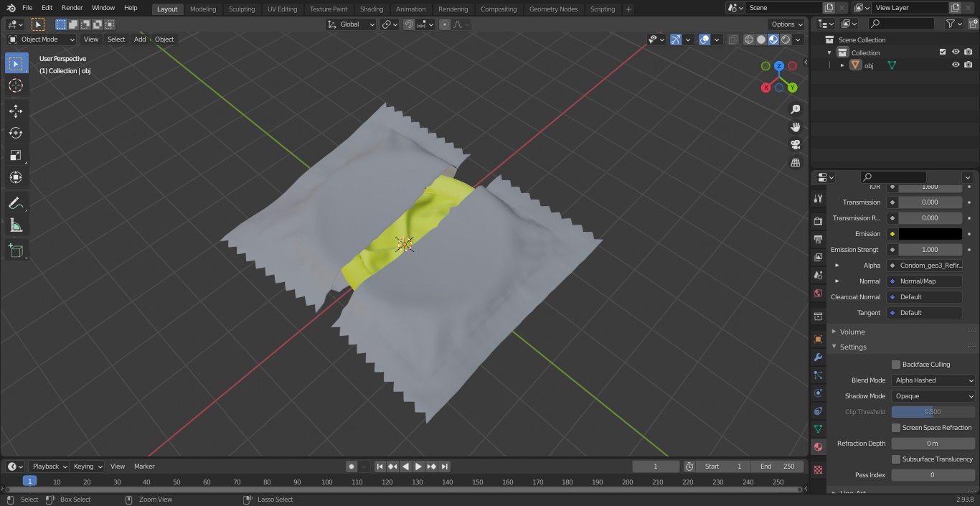
Task: Switch orthographic perspective grid icon
Action: click(x=795, y=163)
